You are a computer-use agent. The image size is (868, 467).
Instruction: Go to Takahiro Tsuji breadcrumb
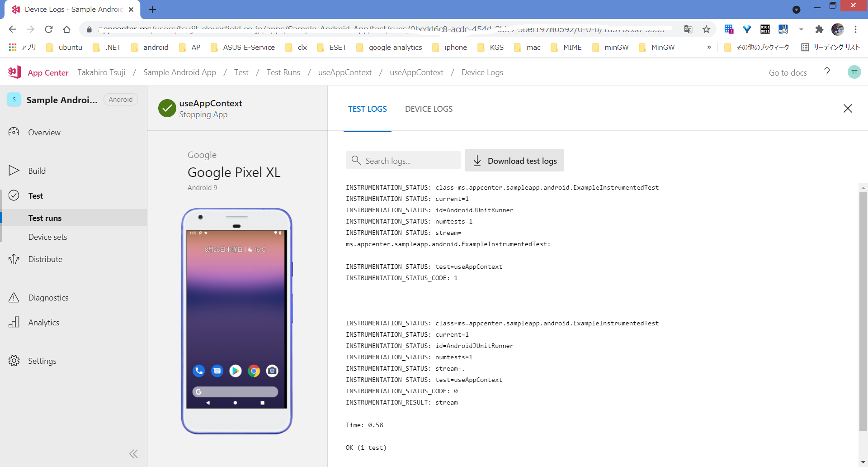pyautogui.click(x=101, y=72)
